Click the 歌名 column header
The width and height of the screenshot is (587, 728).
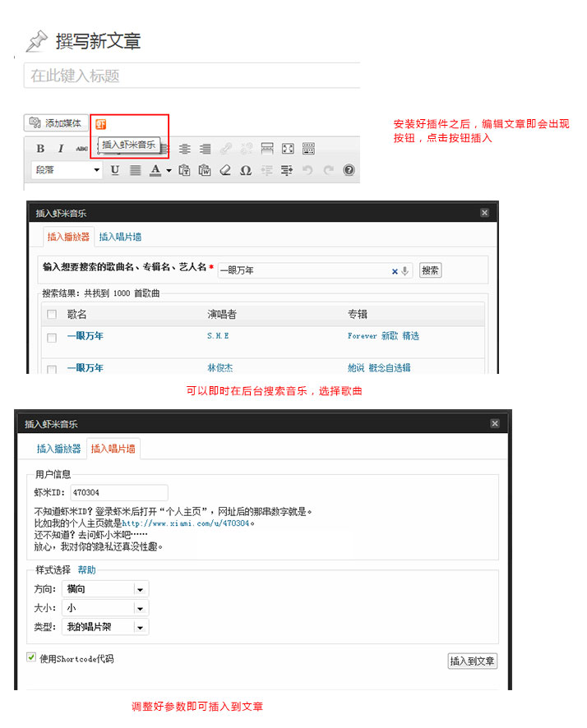(x=76, y=315)
